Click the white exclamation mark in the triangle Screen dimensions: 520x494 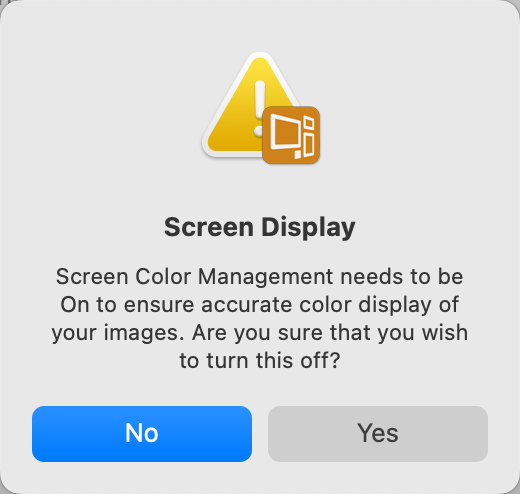coord(260,108)
